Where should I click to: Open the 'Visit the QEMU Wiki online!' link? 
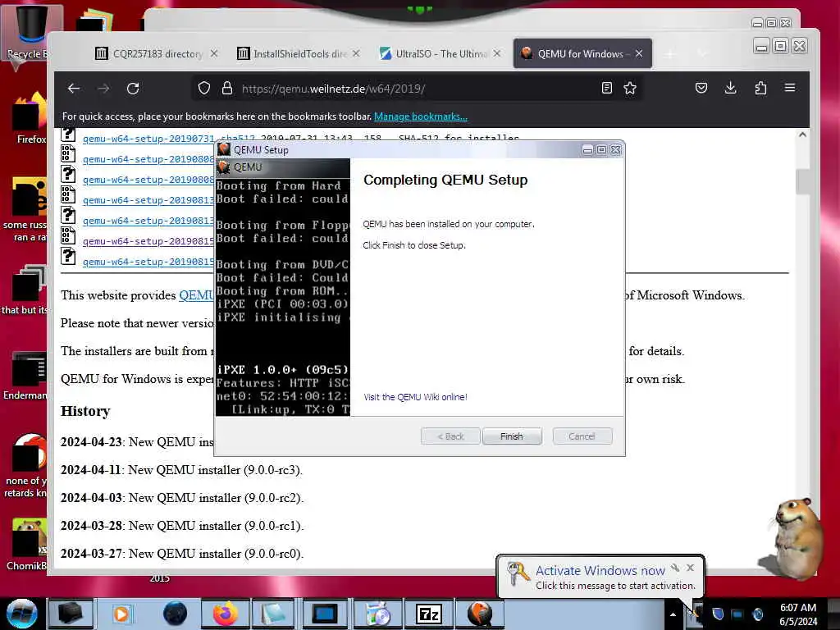point(415,397)
